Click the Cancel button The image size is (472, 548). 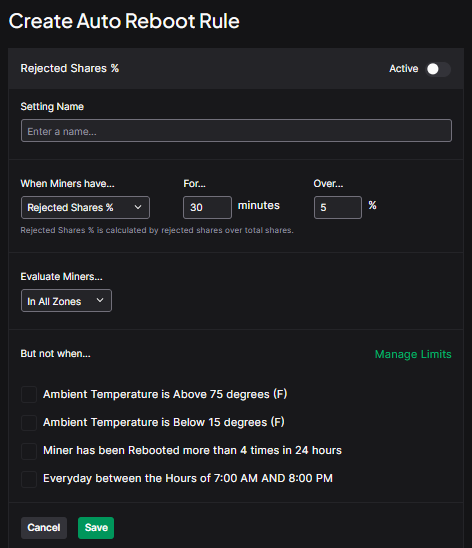(44, 528)
